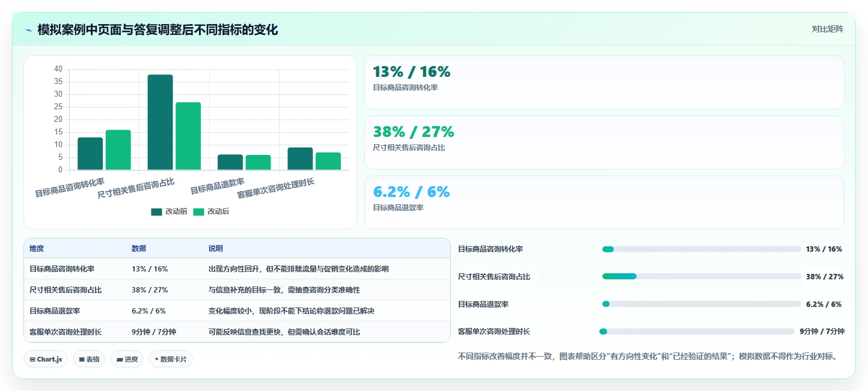The height and width of the screenshot is (391, 868).
Task: Click the 表格 tag chip
Action: pyautogui.click(x=90, y=359)
